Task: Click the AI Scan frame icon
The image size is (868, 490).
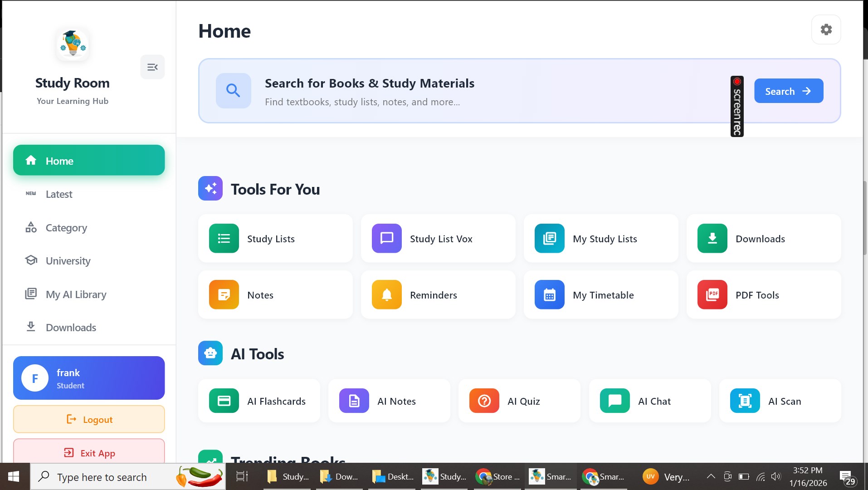Action: click(x=745, y=401)
